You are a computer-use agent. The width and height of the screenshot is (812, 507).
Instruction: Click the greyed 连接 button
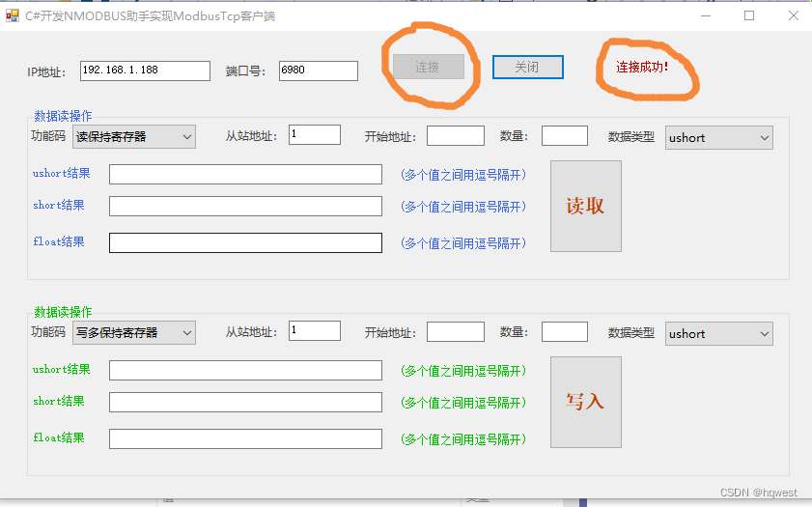[429, 67]
